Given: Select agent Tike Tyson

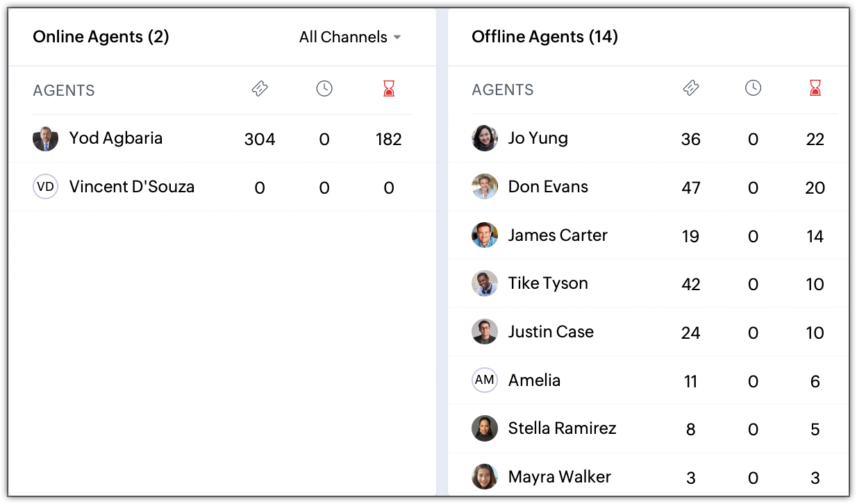Looking at the screenshot, I should coord(547,283).
